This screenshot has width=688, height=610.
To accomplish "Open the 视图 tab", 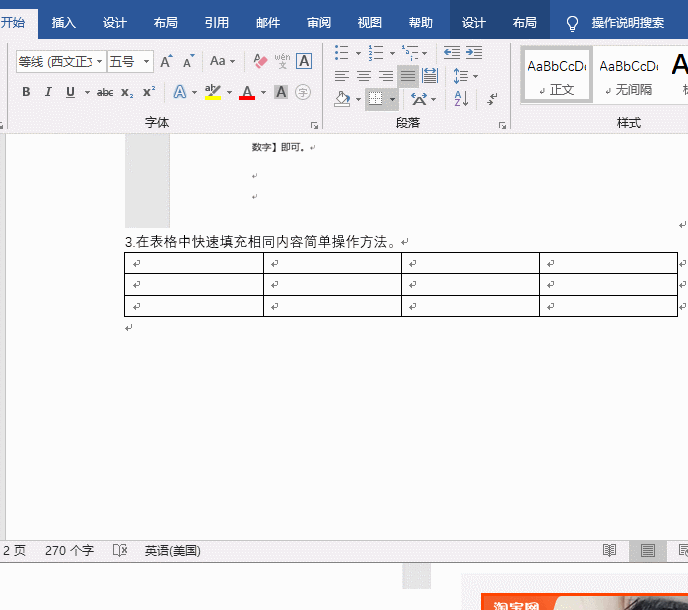I will coord(369,23).
